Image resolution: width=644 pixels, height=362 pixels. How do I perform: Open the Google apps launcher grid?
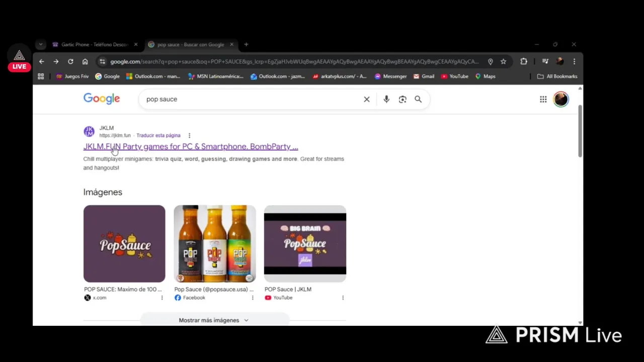coord(543,100)
